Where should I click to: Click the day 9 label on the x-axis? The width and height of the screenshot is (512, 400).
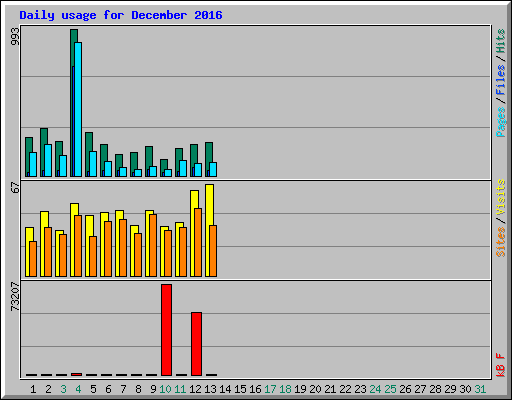point(153,389)
